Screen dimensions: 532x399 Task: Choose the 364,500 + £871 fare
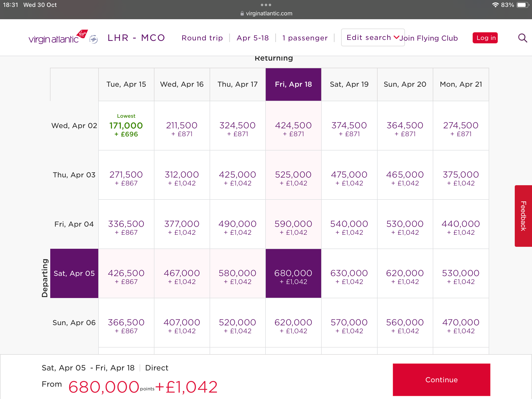[405, 126]
